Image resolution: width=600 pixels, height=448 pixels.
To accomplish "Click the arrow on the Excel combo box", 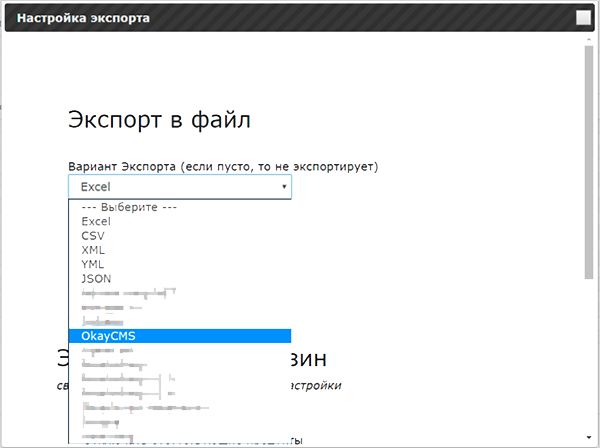I will [x=284, y=187].
